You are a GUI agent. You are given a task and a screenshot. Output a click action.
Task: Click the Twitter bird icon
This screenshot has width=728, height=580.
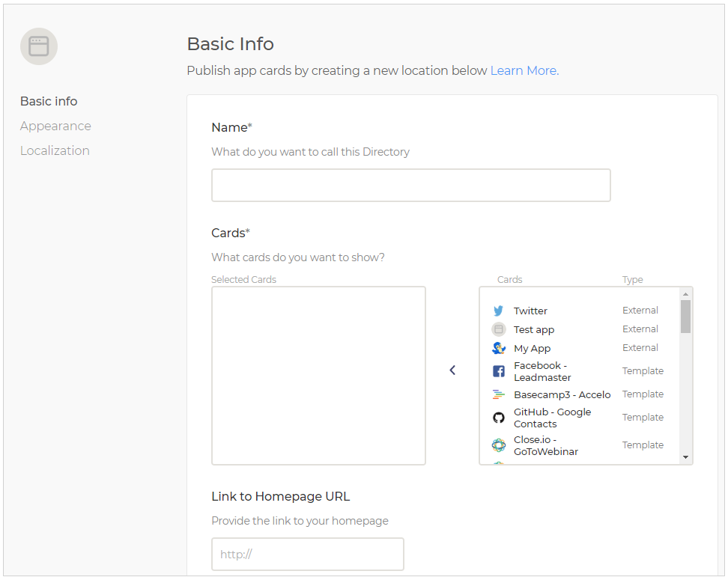pos(499,310)
